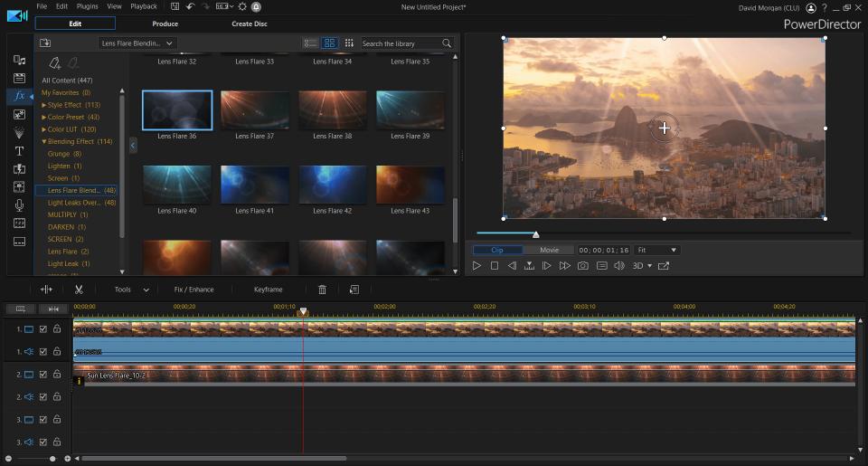
Task: Collapse the library side panel arrow
Action: pyautogui.click(x=133, y=145)
